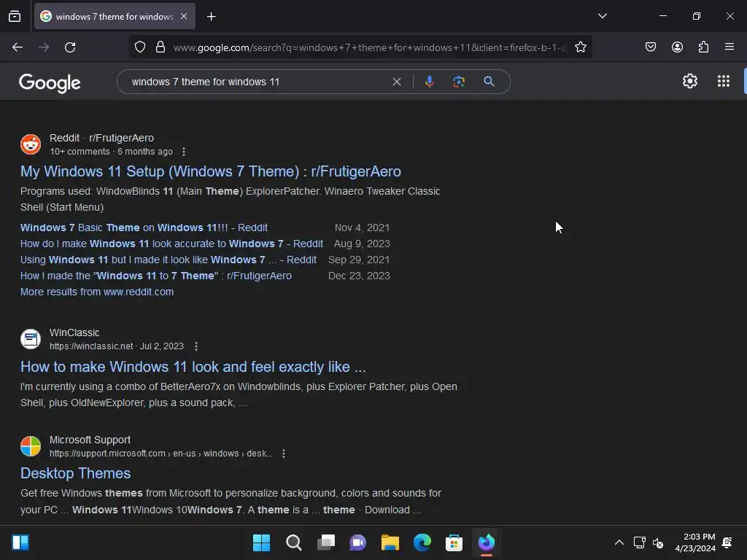Open Google apps grid
Image resolution: width=747 pixels, height=560 pixels.
click(723, 82)
